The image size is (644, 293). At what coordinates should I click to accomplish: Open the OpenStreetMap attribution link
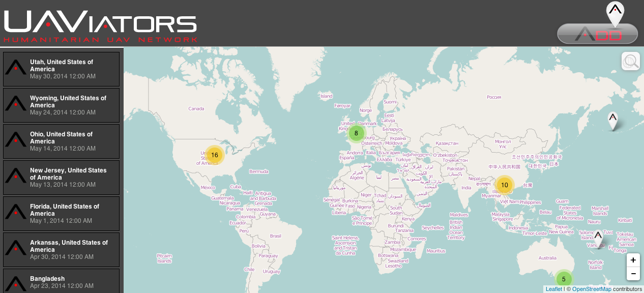tap(592, 289)
